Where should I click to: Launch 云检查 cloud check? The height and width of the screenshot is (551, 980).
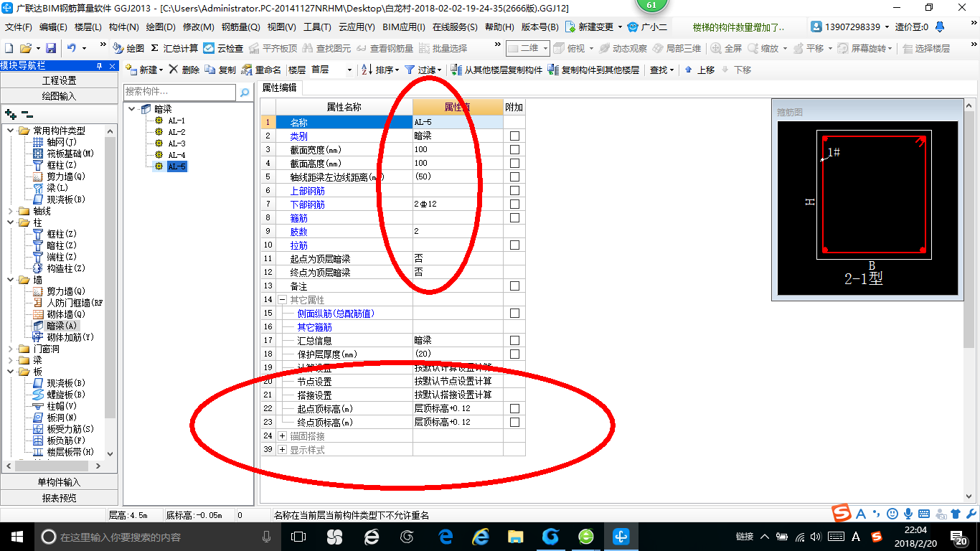(x=223, y=48)
